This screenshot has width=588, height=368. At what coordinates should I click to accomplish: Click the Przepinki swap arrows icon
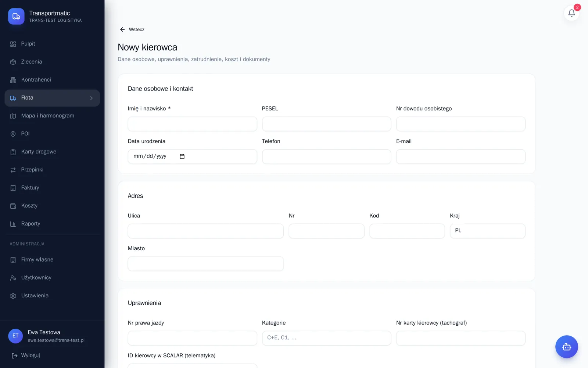pyautogui.click(x=13, y=170)
